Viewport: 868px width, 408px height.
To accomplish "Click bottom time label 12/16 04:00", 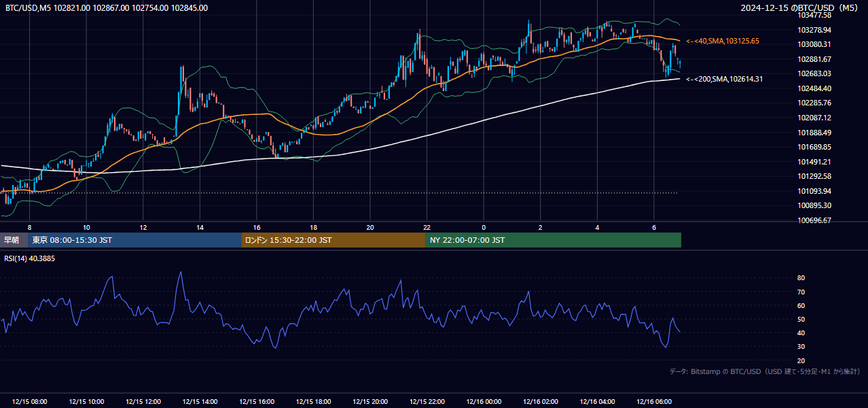I will click(x=597, y=401).
